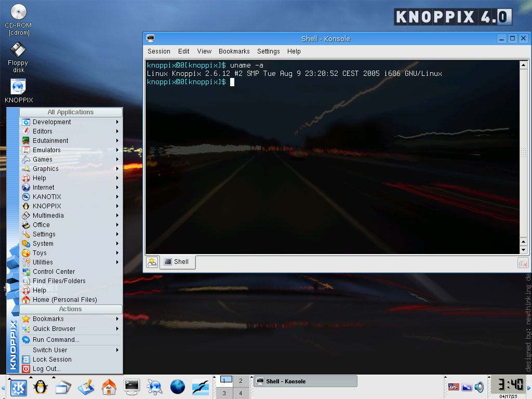
Task: Launch OpenOffice seagull panel icon
Action: [201, 387]
